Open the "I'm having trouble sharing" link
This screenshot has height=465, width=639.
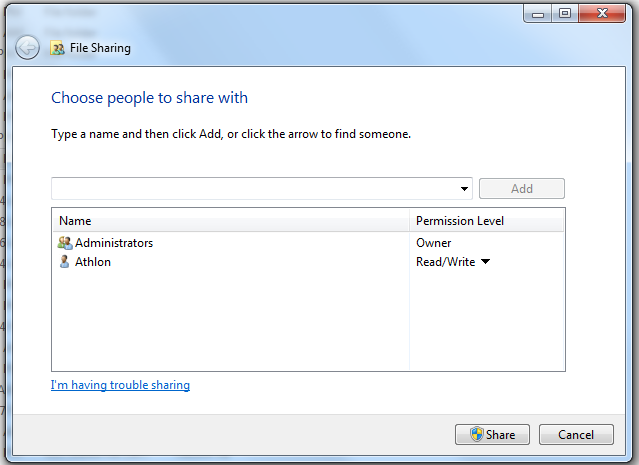[120, 385]
